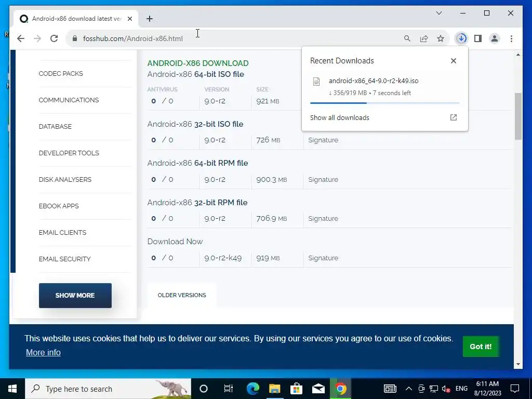Go back to previous page in Chrome
The width and height of the screenshot is (532, 399).
coord(21,38)
